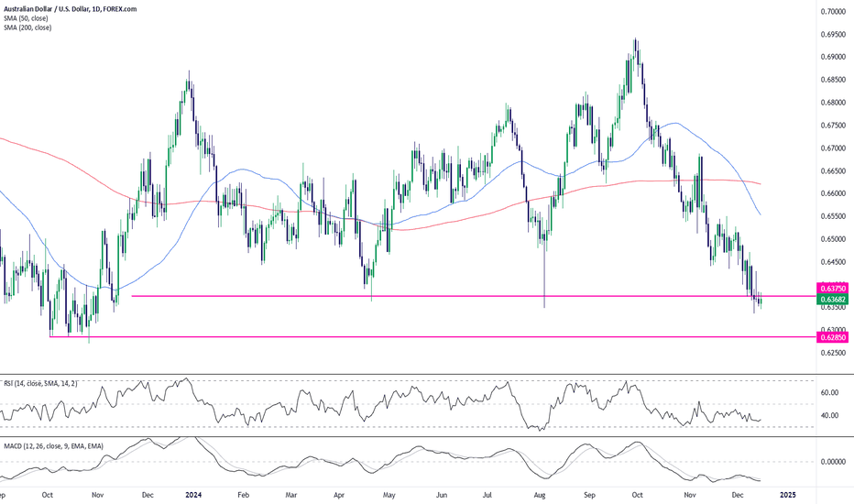Click the 0.68000 price axis label
Screen dimensions: 854x504
[833, 103]
